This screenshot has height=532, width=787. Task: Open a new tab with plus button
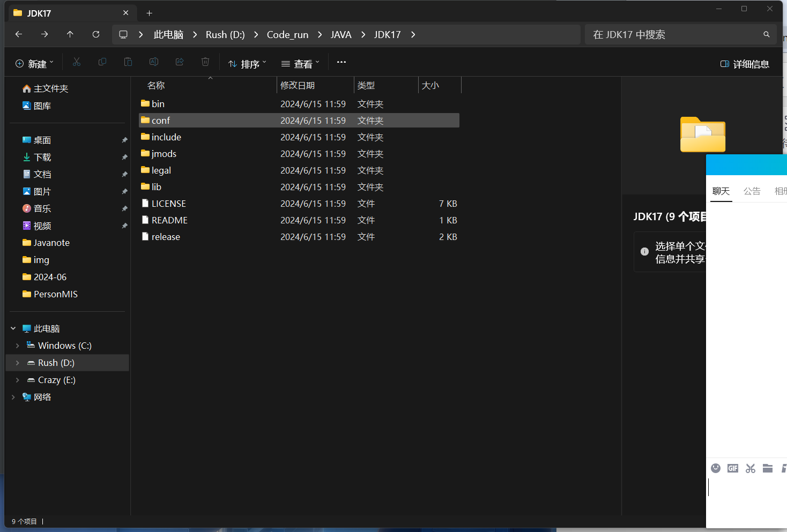(x=150, y=13)
